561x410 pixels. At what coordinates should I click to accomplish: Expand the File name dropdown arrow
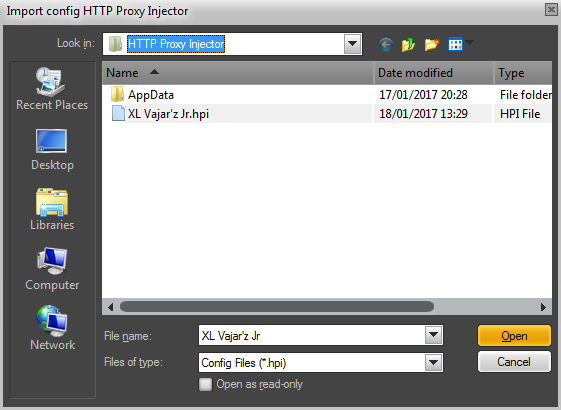434,335
